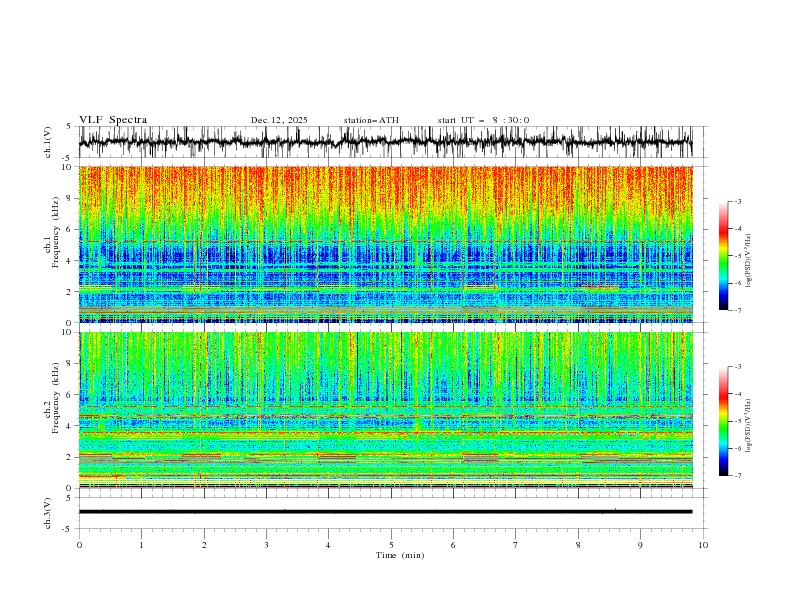This screenshot has height=612, width=792.
Task: Click the "-3" tick on ch.2 color bar
Action: point(737,367)
